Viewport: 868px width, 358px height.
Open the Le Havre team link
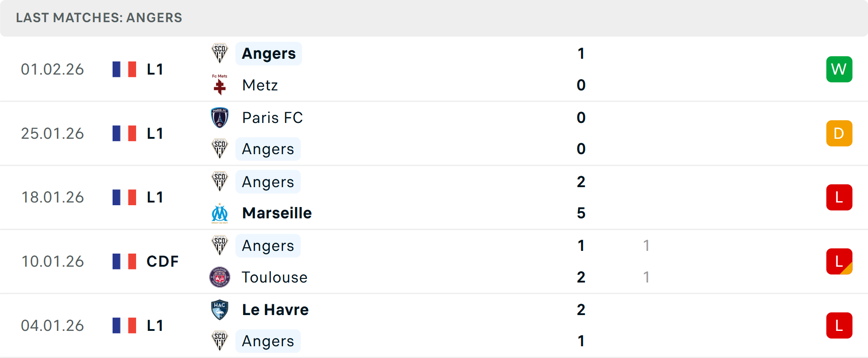[x=275, y=310]
